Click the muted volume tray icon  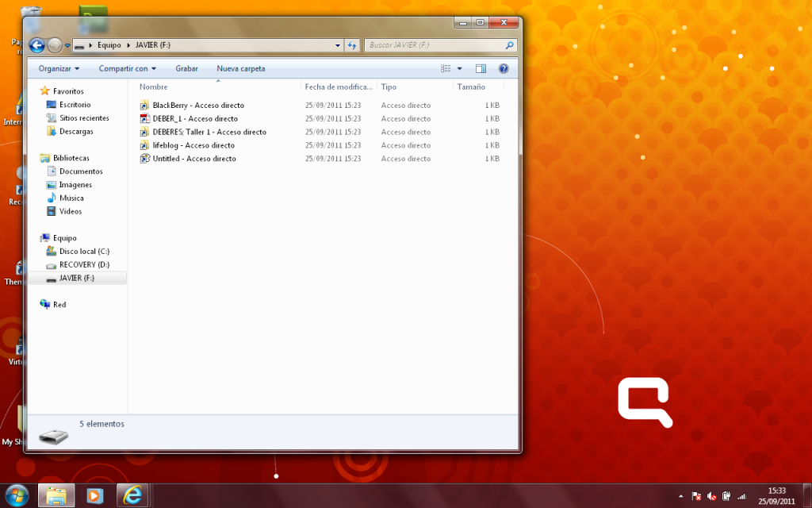click(x=711, y=497)
